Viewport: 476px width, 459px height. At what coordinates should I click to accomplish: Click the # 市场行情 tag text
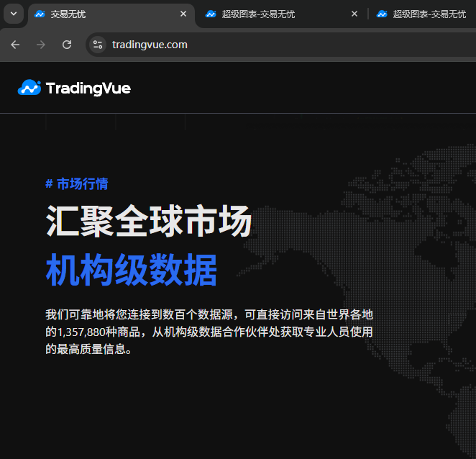point(77,183)
